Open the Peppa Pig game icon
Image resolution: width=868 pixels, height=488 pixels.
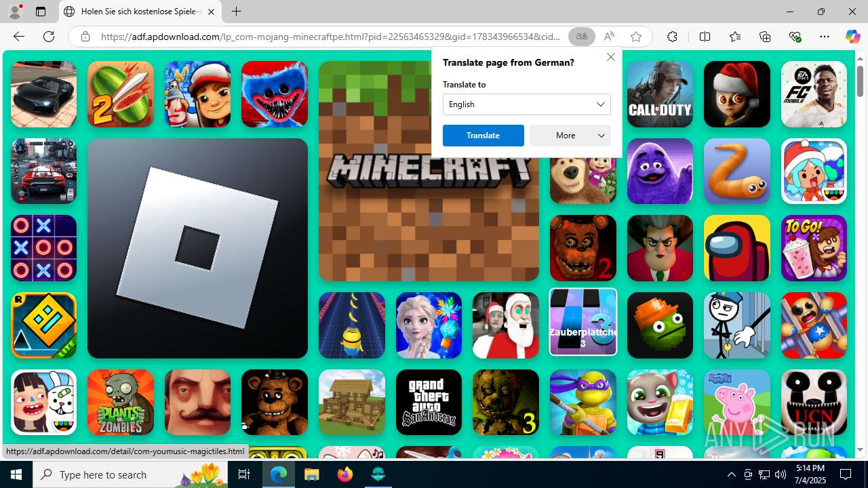point(737,402)
